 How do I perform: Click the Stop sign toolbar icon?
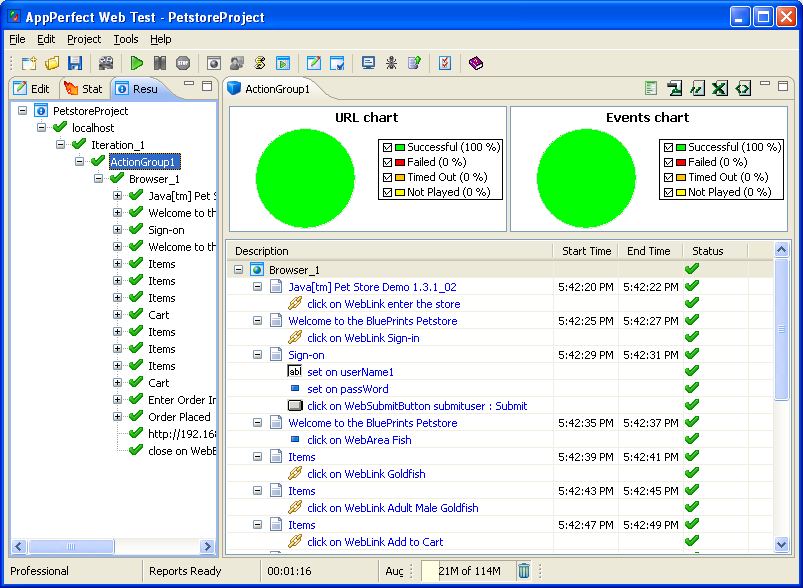183,63
